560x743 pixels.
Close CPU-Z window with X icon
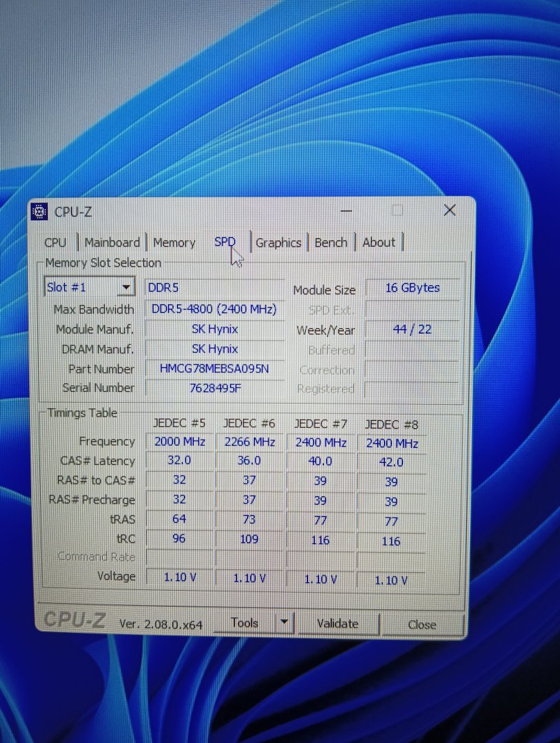tap(450, 210)
